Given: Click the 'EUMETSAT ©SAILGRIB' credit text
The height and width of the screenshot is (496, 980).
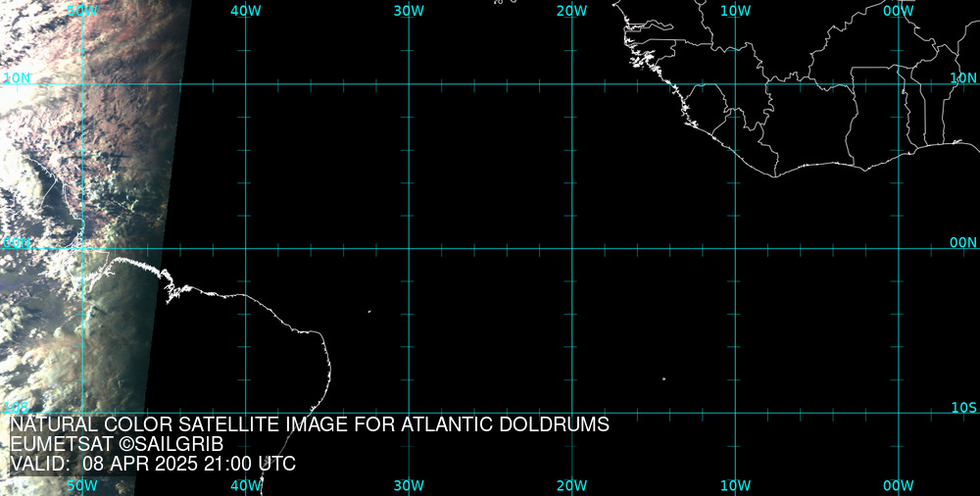Looking at the screenshot, I should (x=117, y=445).
